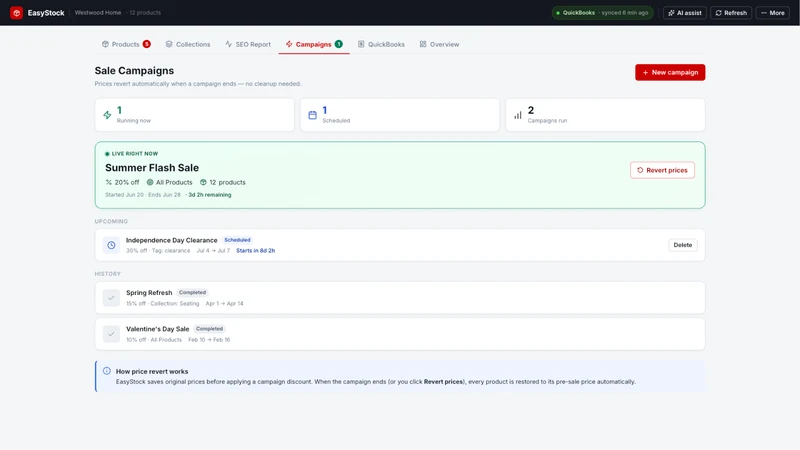This screenshot has height=450, width=800.
Task: Click the Completed badge on Valentine's Day Sale
Action: click(x=209, y=329)
